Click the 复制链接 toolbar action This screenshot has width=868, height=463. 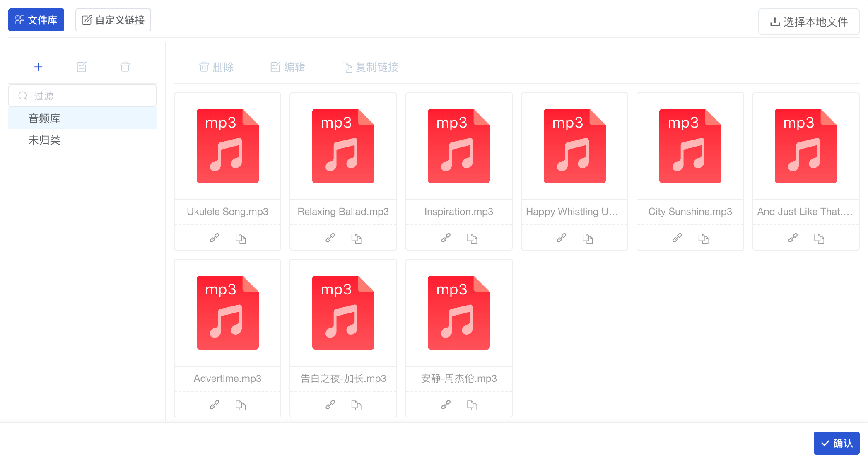pos(370,67)
